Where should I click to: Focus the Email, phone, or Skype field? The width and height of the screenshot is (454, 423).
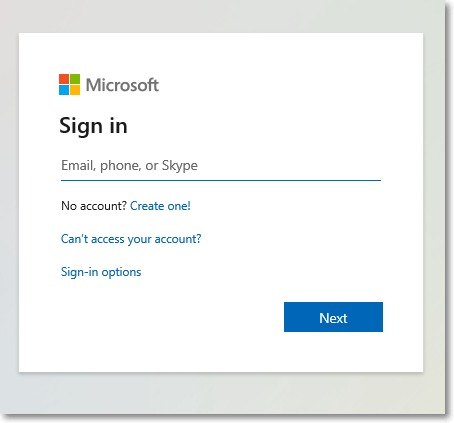[x=221, y=165]
